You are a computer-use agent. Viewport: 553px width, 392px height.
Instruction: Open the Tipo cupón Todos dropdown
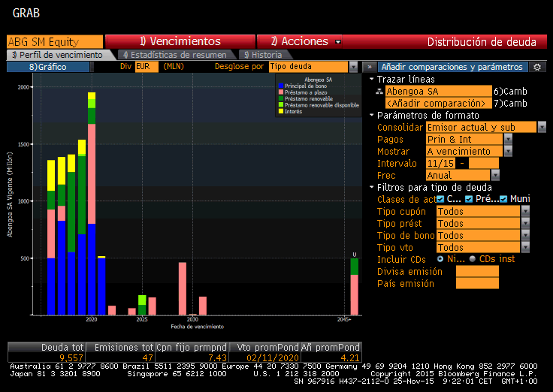point(524,211)
